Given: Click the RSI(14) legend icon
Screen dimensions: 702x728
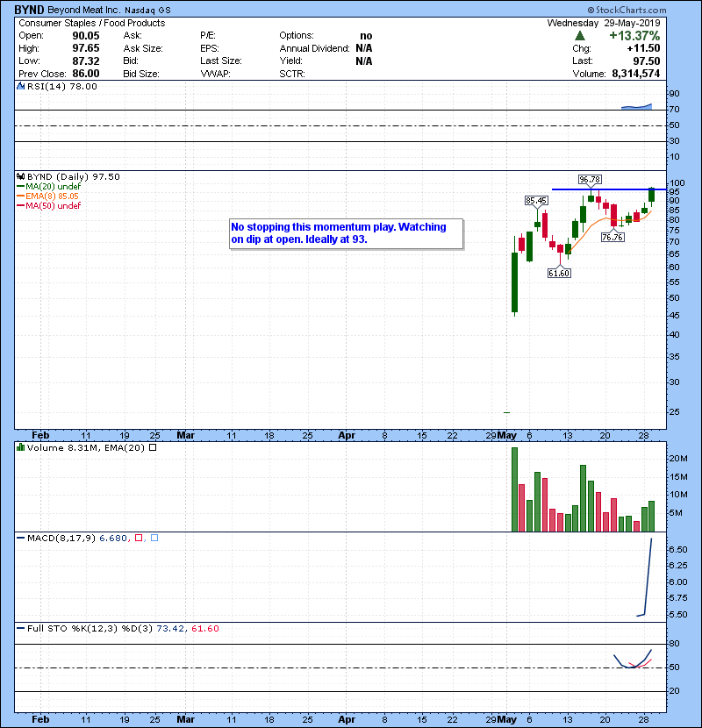Looking at the screenshot, I should coord(19,87).
